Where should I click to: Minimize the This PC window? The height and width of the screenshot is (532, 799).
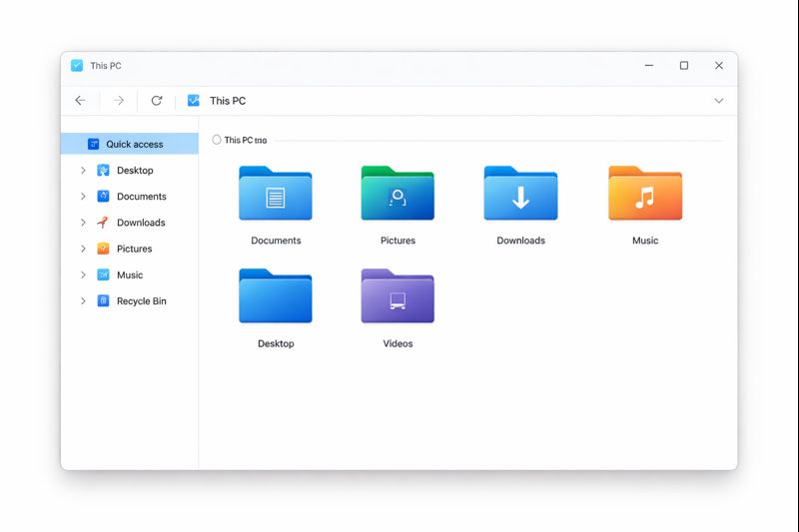(648, 65)
